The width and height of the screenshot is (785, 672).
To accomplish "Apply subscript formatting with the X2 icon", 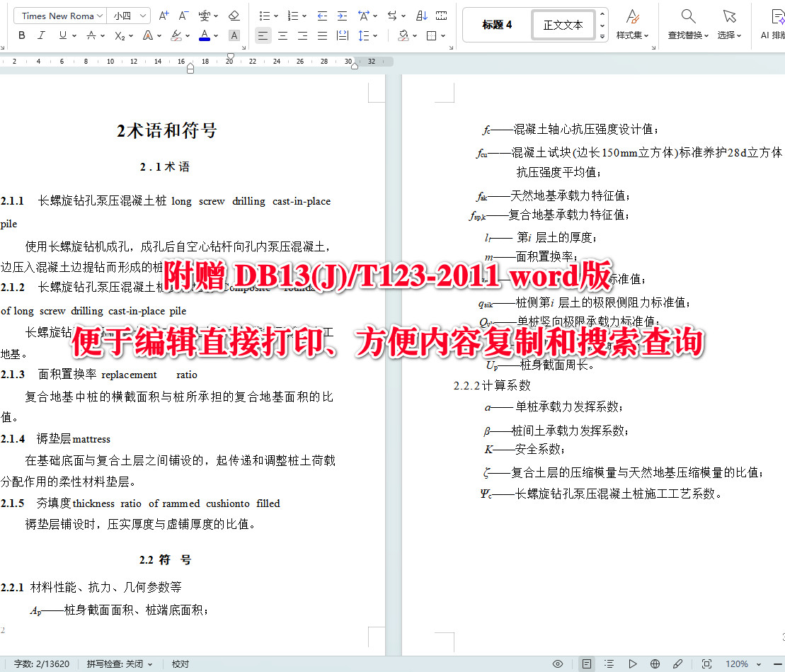I will tap(120, 35).
